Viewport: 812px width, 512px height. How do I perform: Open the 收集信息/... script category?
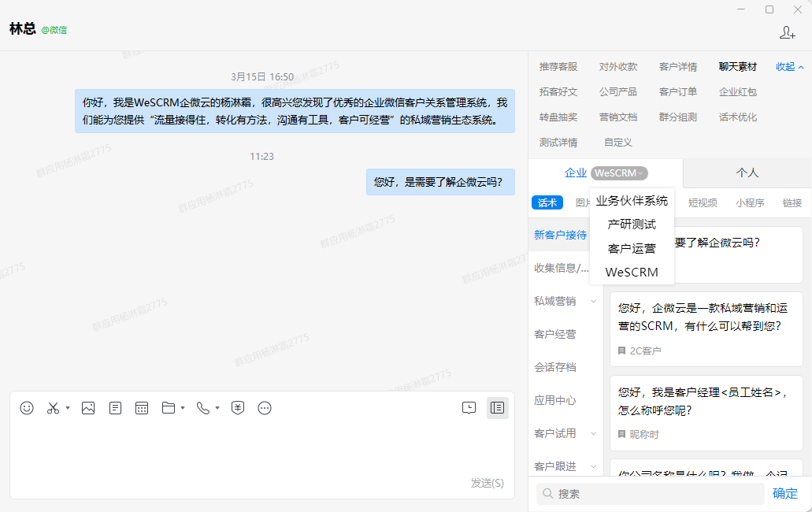(x=562, y=268)
